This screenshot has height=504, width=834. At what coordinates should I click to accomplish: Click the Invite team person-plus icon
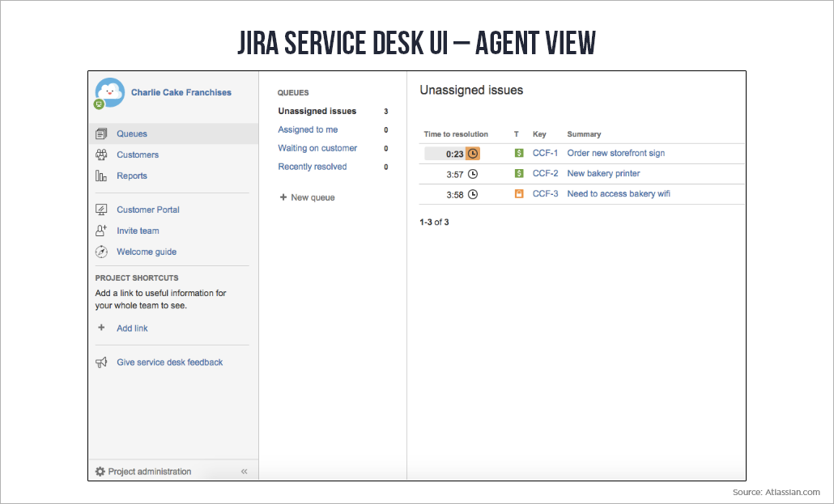tap(102, 231)
